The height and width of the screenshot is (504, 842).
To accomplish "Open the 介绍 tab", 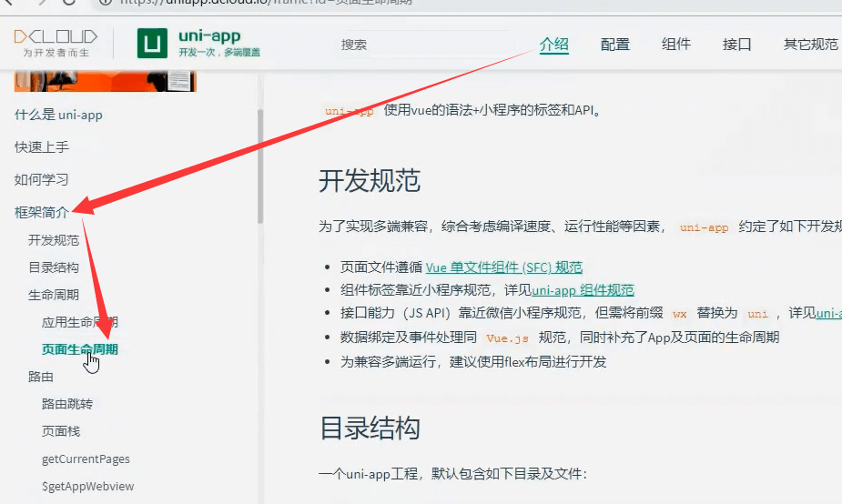I will pyautogui.click(x=553, y=44).
